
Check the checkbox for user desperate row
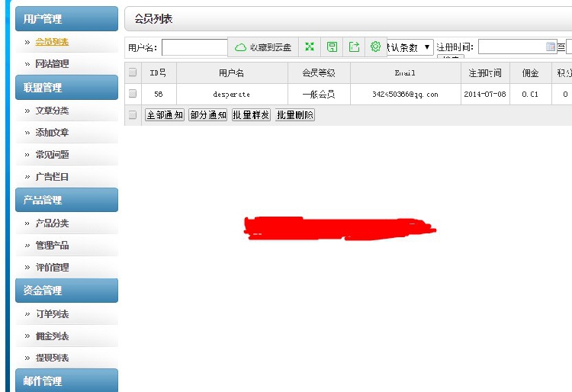click(133, 94)
